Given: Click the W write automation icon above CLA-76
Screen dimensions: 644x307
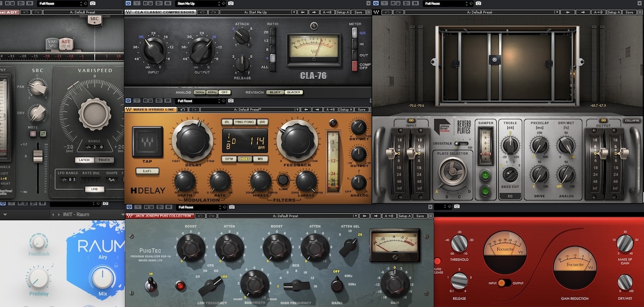Looking at the screenshot, I should point(150,3).
